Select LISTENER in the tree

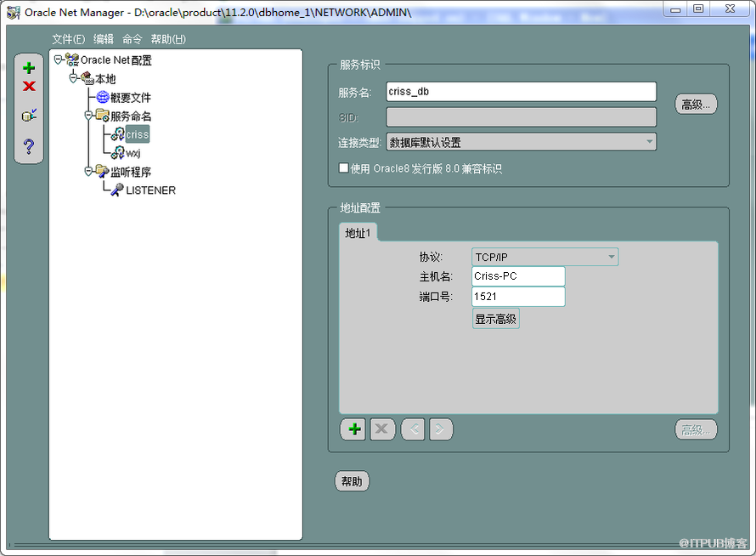tap(151, 190)
